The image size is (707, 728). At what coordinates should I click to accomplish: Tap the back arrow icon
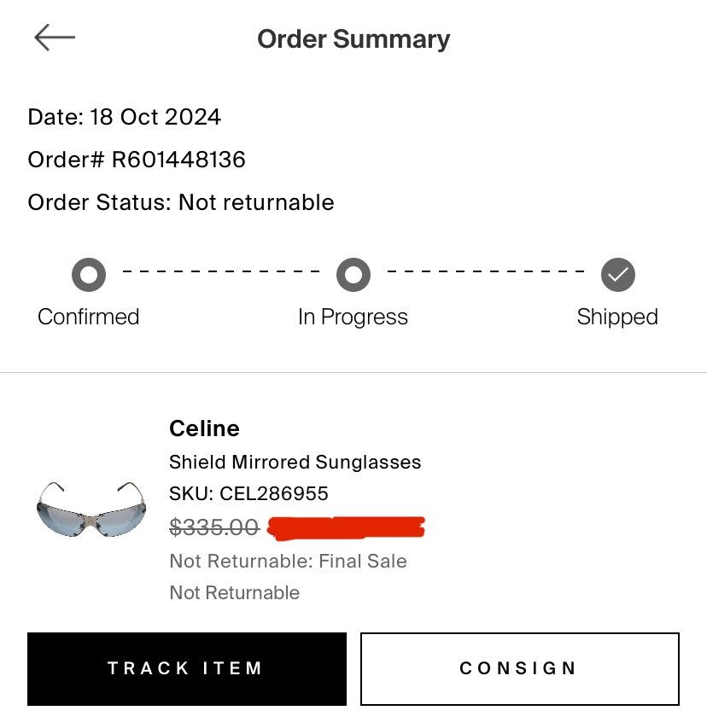click(55, 38)
